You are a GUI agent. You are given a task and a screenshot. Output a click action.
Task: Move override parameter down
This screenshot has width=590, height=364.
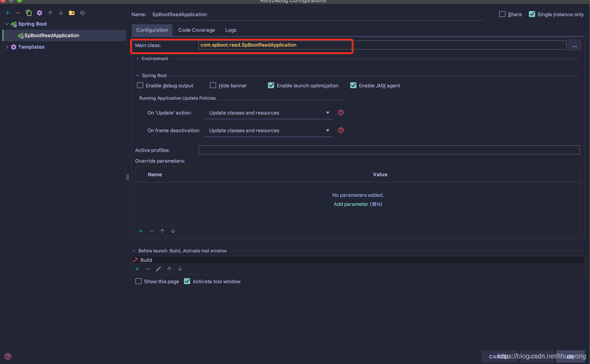(x=173, y=231)
